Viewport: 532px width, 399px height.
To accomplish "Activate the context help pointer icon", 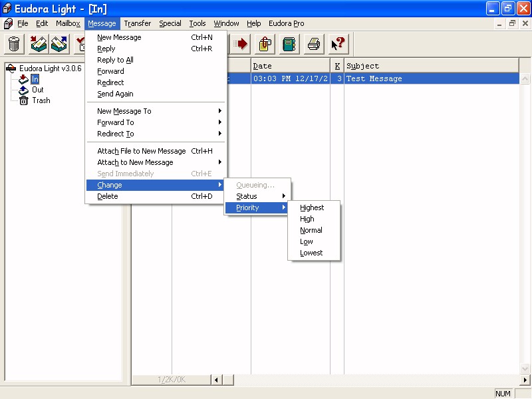I will click(x=338, y=44).
